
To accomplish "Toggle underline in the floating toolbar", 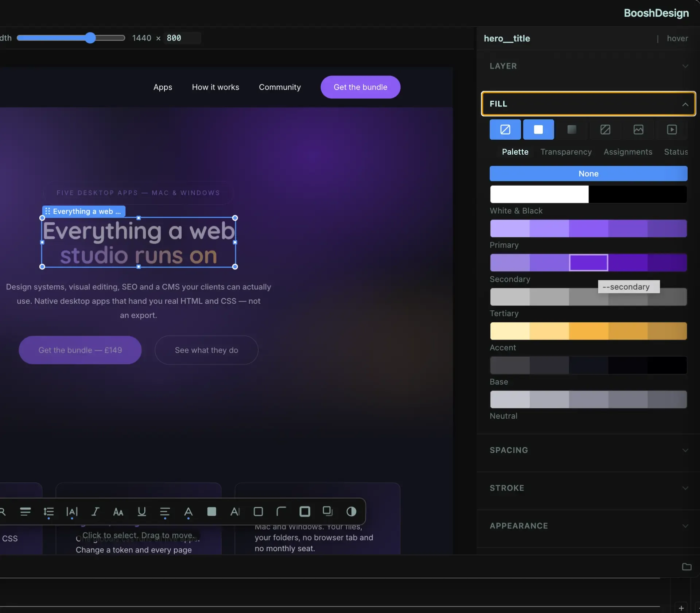I will [x=142, y=512].
